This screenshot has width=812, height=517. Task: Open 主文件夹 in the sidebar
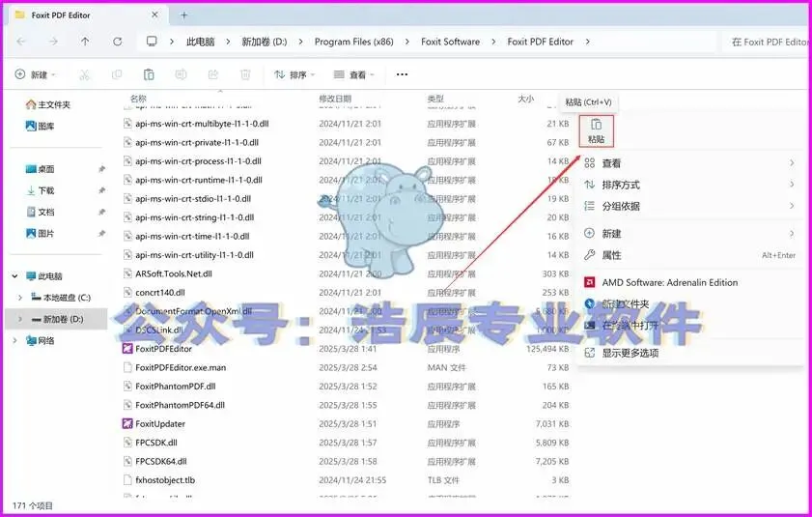(x=47, y=104)
